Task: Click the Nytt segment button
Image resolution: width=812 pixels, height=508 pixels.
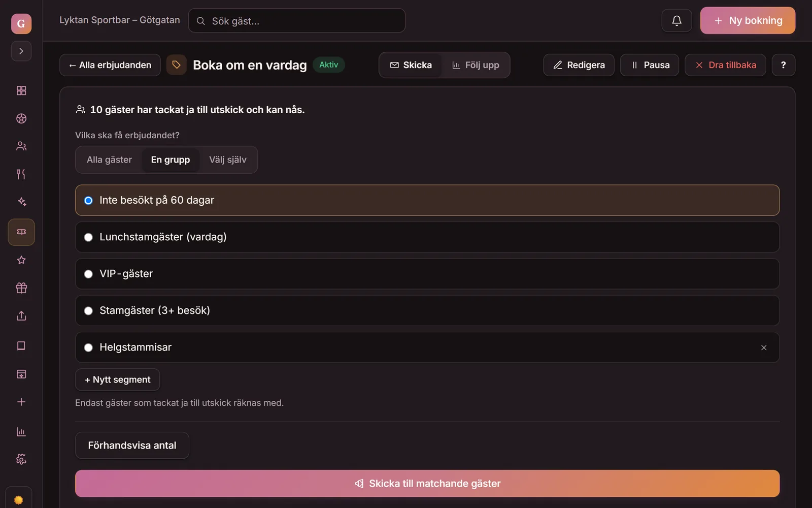Action: tap(118, 380)
